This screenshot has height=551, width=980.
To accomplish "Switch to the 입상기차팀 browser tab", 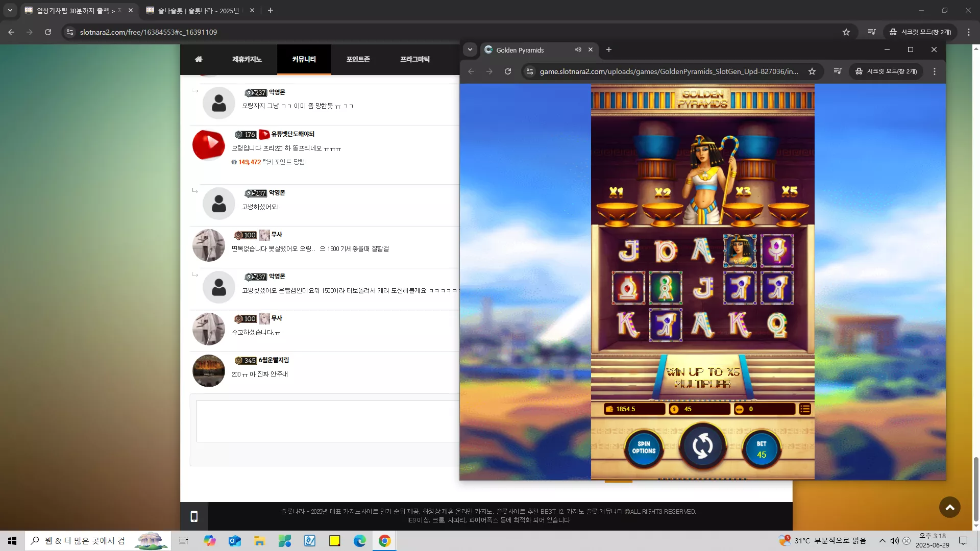I will (79, 10).
